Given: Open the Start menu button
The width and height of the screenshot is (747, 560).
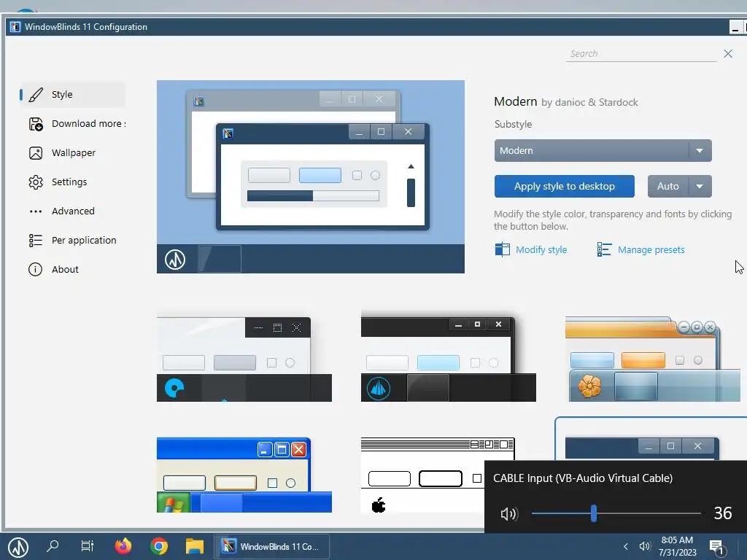Looking at the screenshot, I should (x=18, y=547).
